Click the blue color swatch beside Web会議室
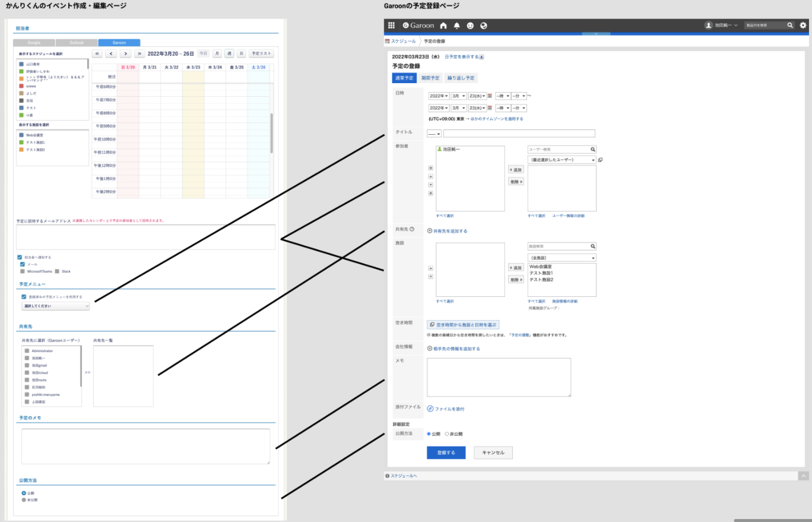The height and width of the screenshot is (522, 812). tap(22, 135)
